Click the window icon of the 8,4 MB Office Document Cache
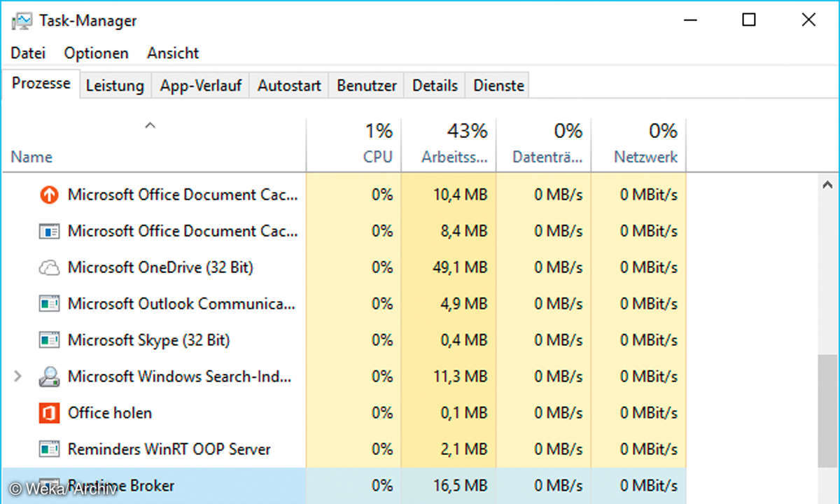 click(48, 231)
